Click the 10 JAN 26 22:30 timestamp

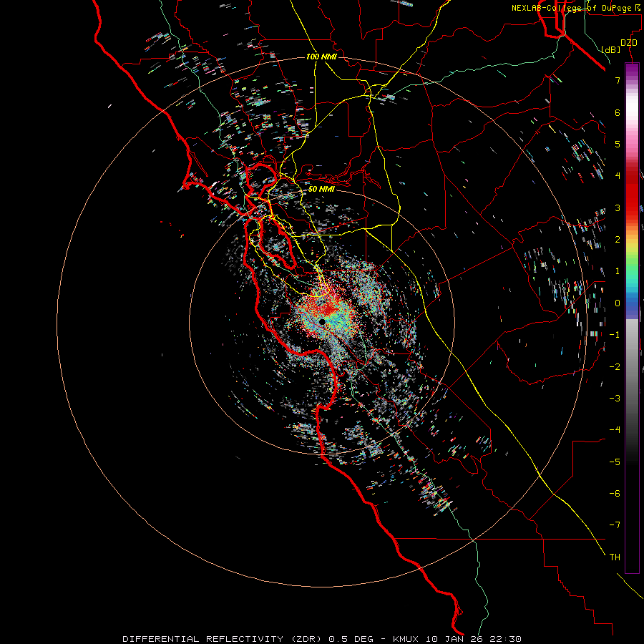474,639
